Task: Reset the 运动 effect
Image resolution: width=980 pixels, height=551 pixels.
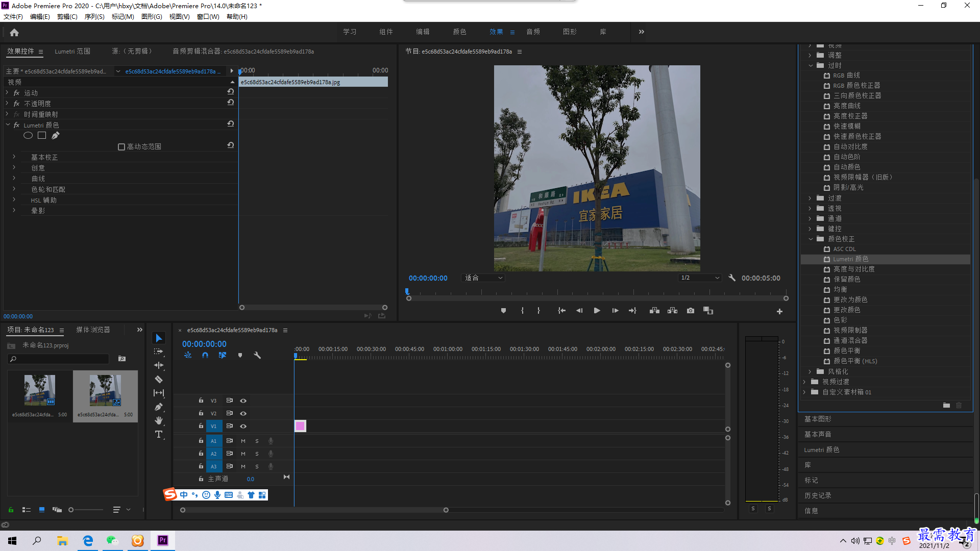Action: point(231,92)
